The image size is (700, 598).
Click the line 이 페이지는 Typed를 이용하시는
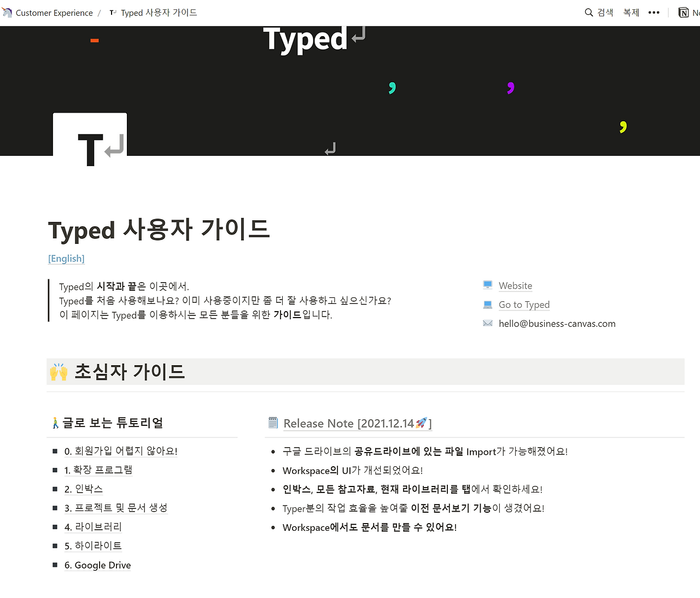196,315
